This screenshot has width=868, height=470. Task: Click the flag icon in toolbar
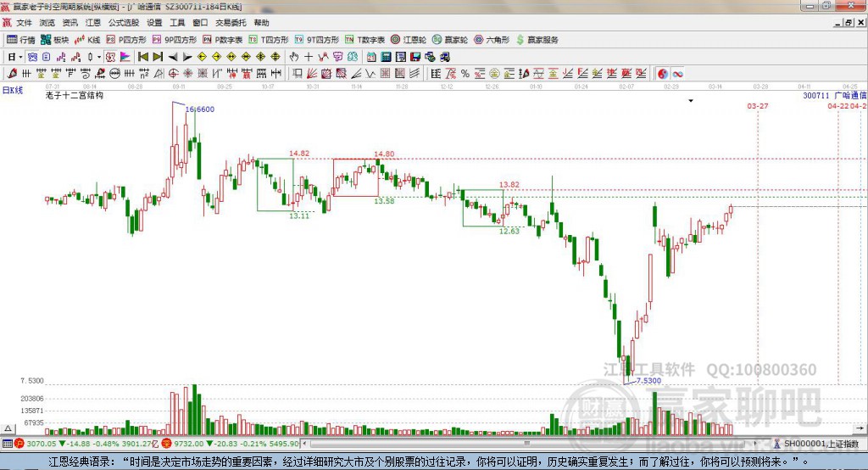(x=125, y=57)
